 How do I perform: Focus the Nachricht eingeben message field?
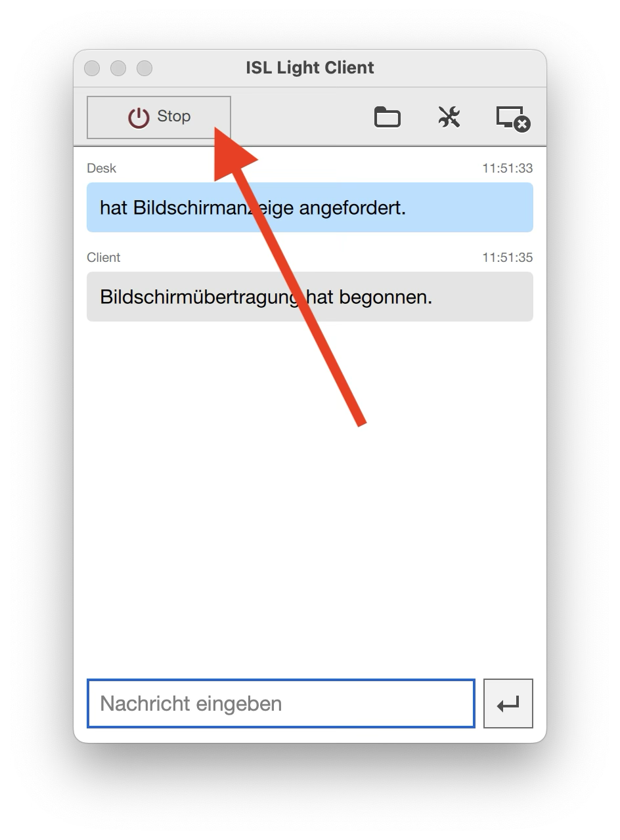point(281,703)
